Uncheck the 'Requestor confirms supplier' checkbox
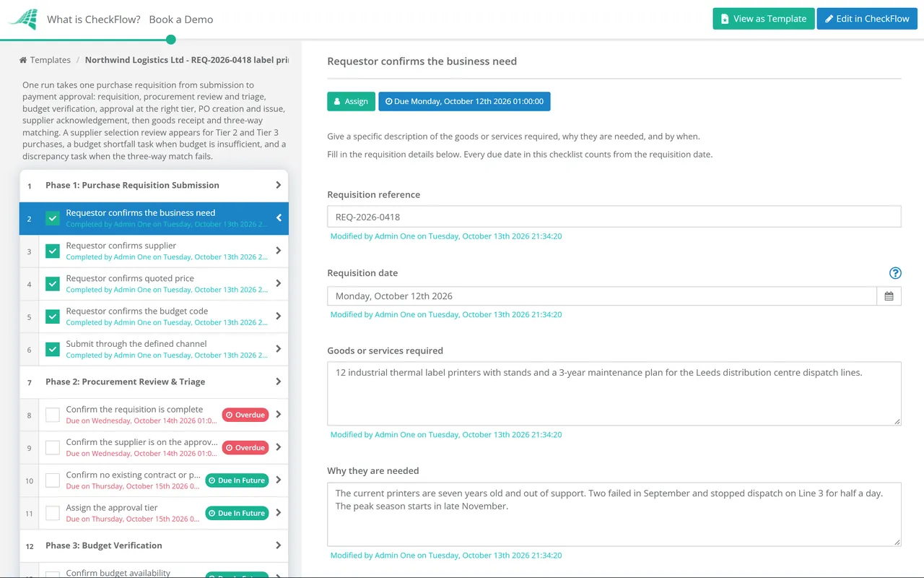This screenshot has height=578, width=924. [x=53, y=251]
